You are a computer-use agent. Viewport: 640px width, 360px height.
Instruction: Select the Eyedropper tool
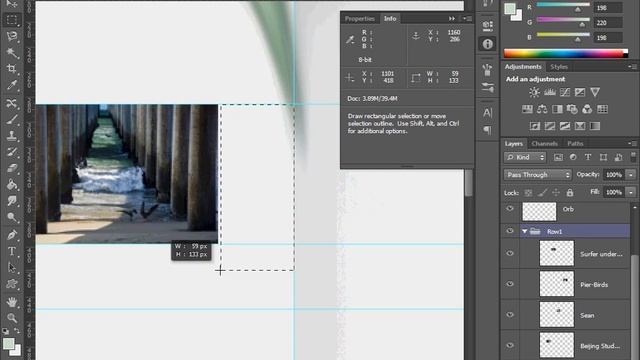[x=12, y=85]
